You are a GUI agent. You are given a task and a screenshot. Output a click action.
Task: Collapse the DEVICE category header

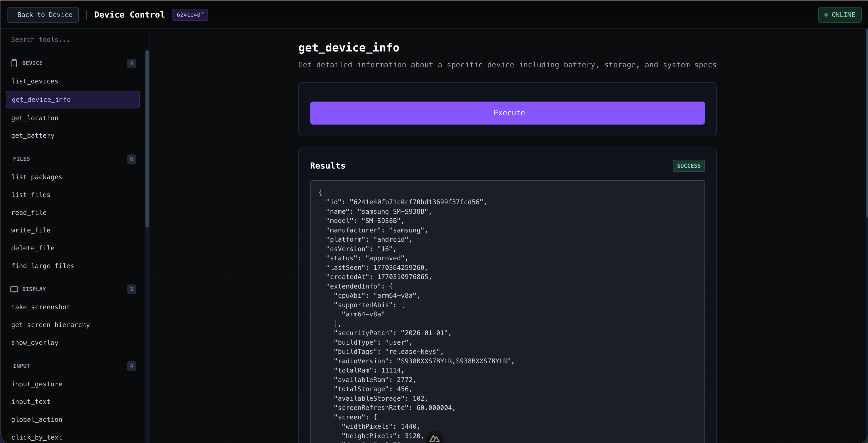(73, 63)
